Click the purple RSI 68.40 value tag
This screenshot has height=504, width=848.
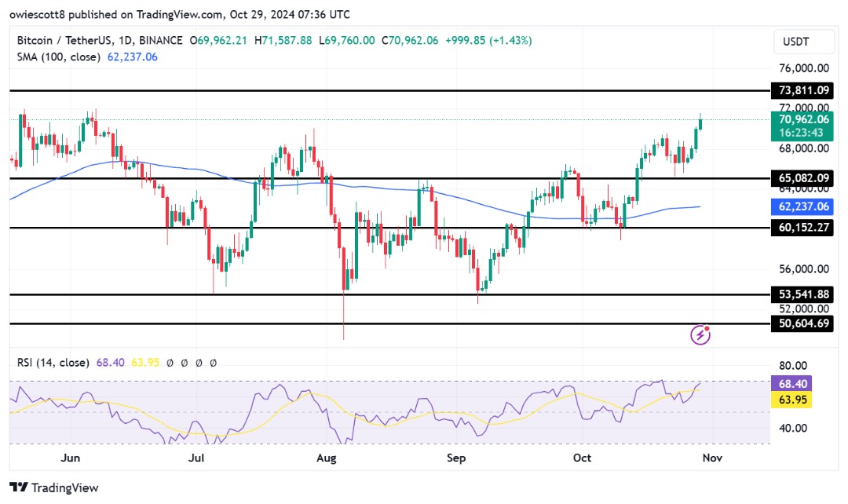[x=791, y=383]
